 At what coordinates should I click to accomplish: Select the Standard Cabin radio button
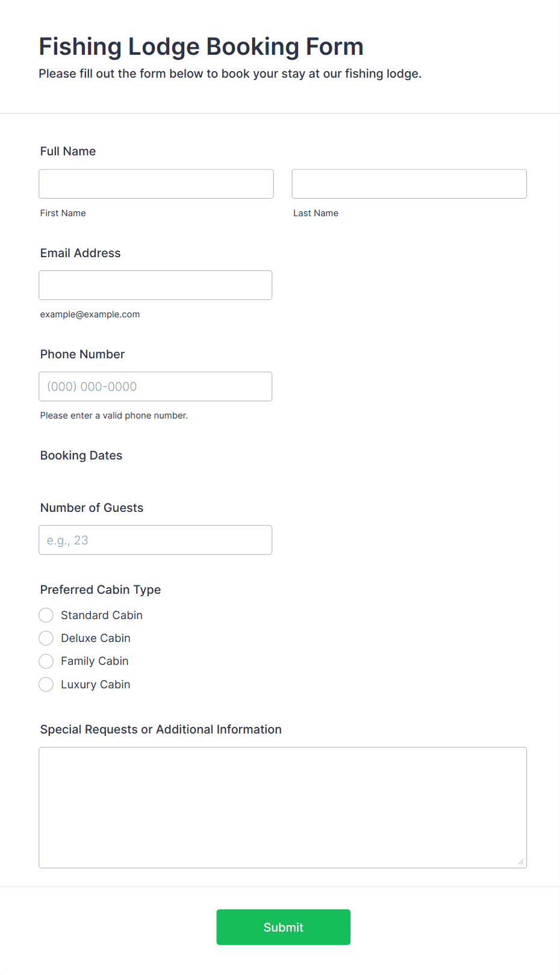pos(46,615)
